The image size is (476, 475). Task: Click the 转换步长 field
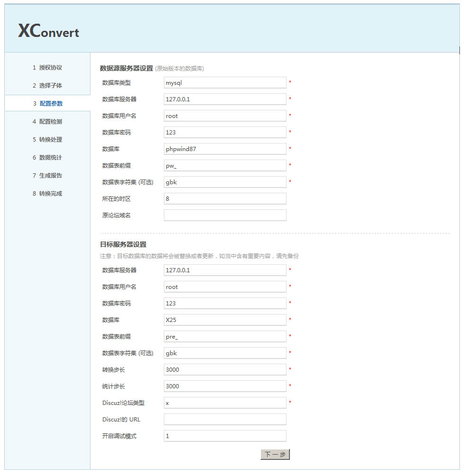click(225, 370)
